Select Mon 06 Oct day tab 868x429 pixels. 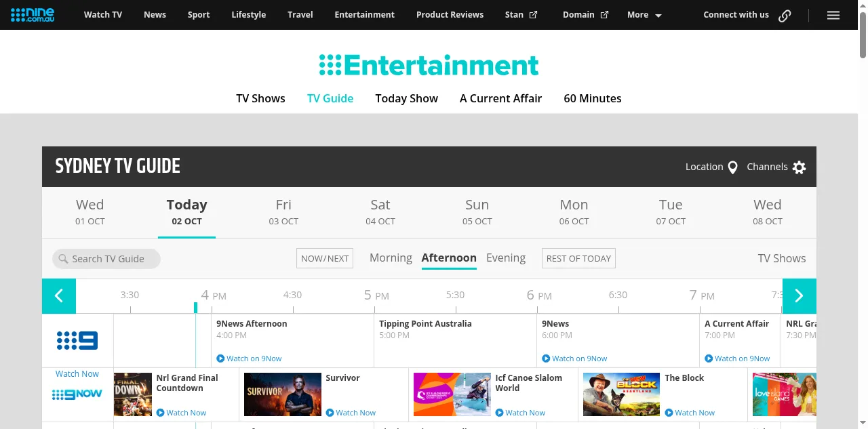coord(574,211)
